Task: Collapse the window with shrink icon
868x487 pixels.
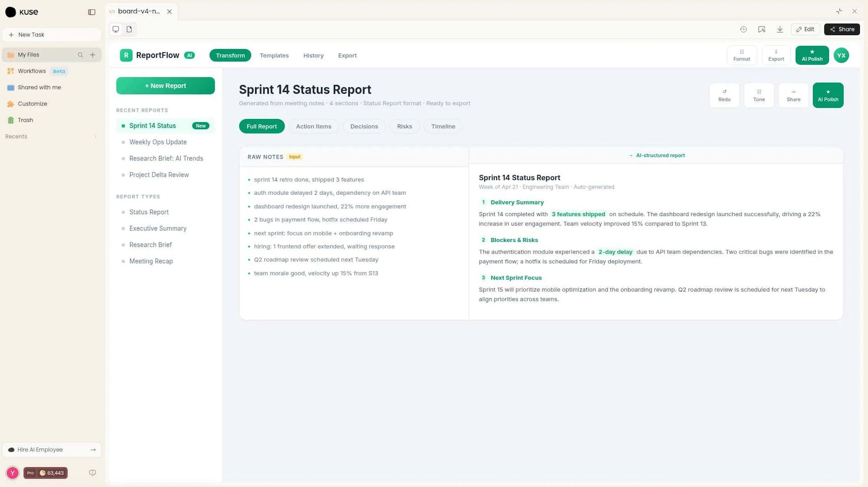Action: pyautogui.click(x=839, y=11)
